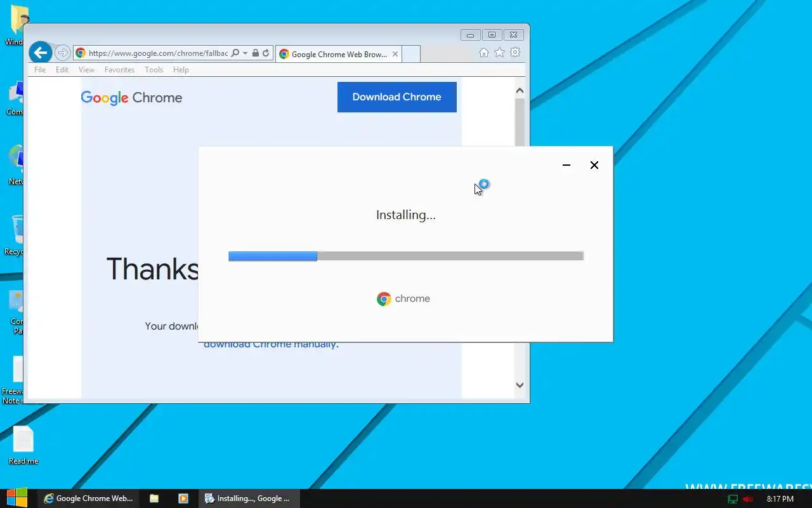Open the Edit menu
812x508 pixels.
[x=62, y=70]
